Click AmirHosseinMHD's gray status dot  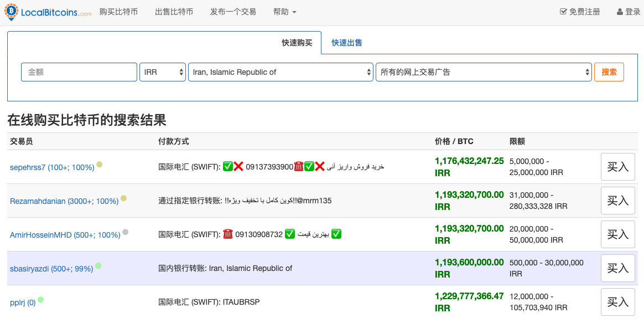tap(126, 232)
